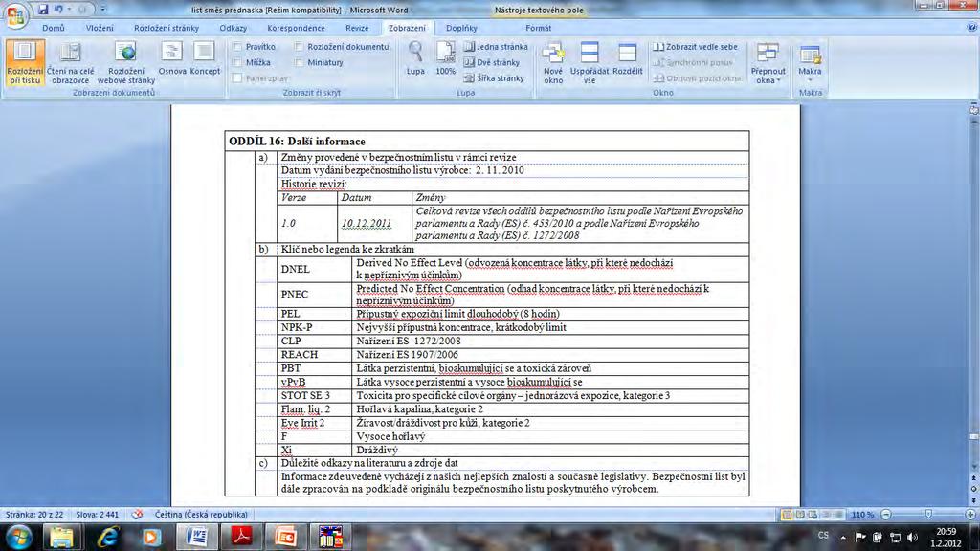Click Zobrazit vedle sebe side by side

[x=695, y=47]
